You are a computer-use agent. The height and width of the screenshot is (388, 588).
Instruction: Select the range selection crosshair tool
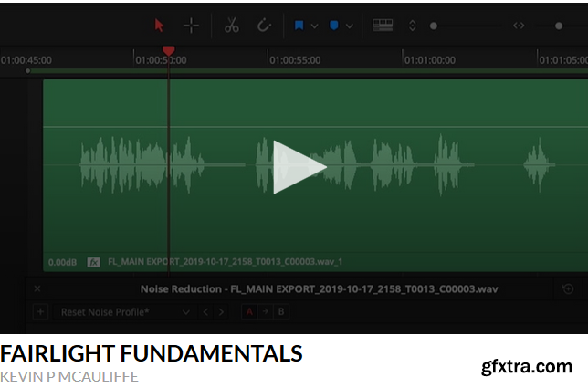[191, 26]
